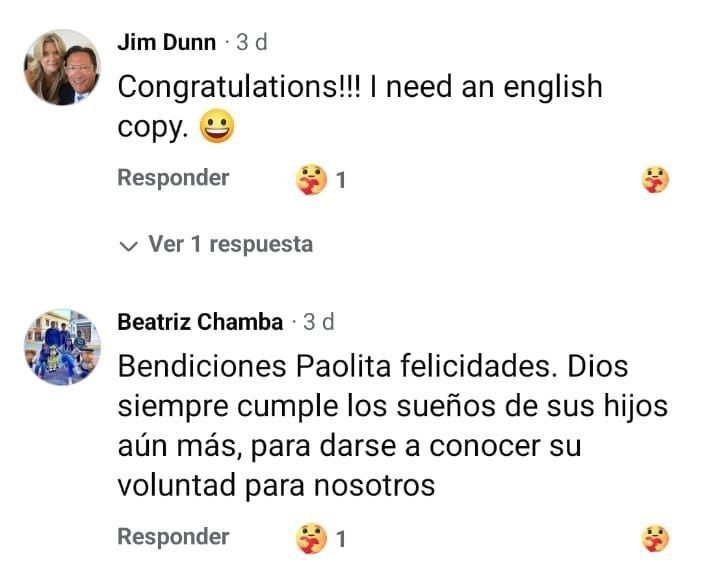Click the grinning emoji in Jim Dunn's comment
702x581 pixels.
217,130
